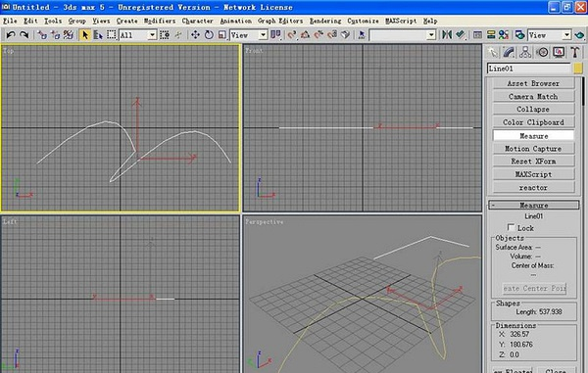Viewport: 588px width, 373px height.
Task: Click the Camera Match button
Action: click(x=533, y=96)
